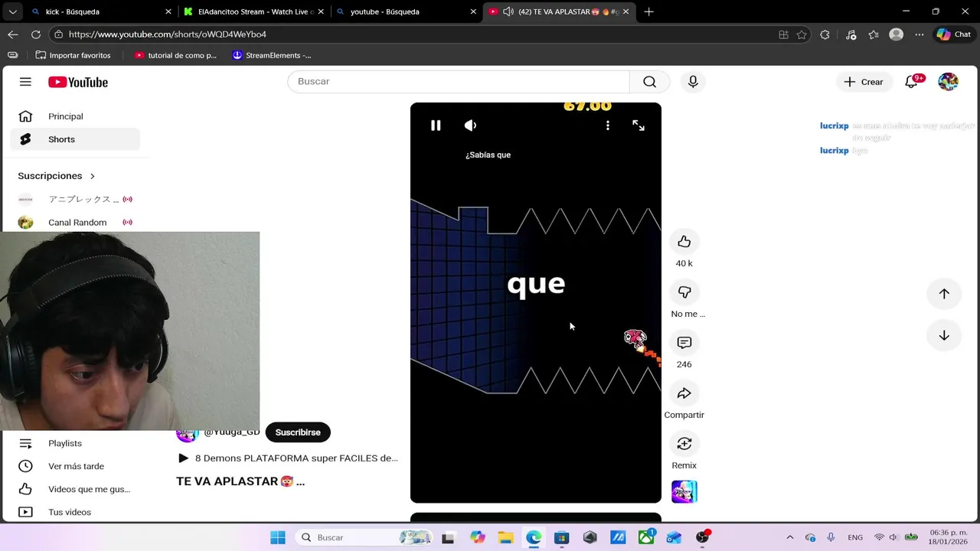This screenshot has height=551, width=980.
Task: Open the アニプレックス subscription channel
Action: [x=75, y=199]
